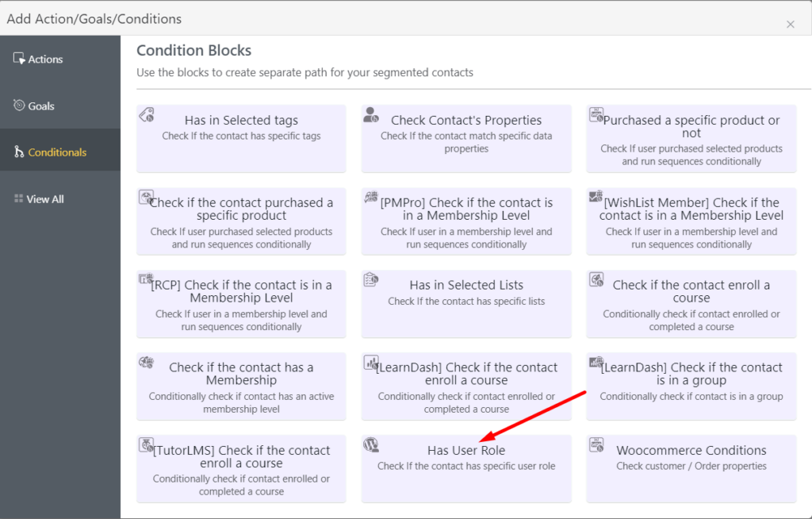Click the icon on Purchased a specific product or not

(596, 114)
